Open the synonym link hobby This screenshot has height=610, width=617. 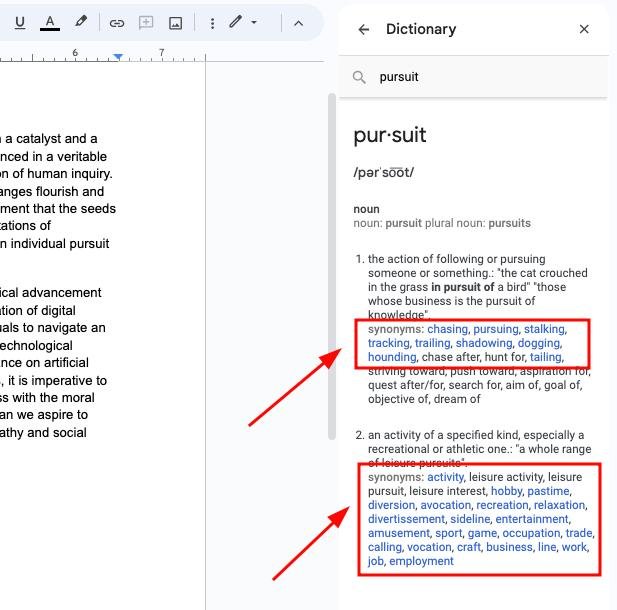tap(506, 491)
